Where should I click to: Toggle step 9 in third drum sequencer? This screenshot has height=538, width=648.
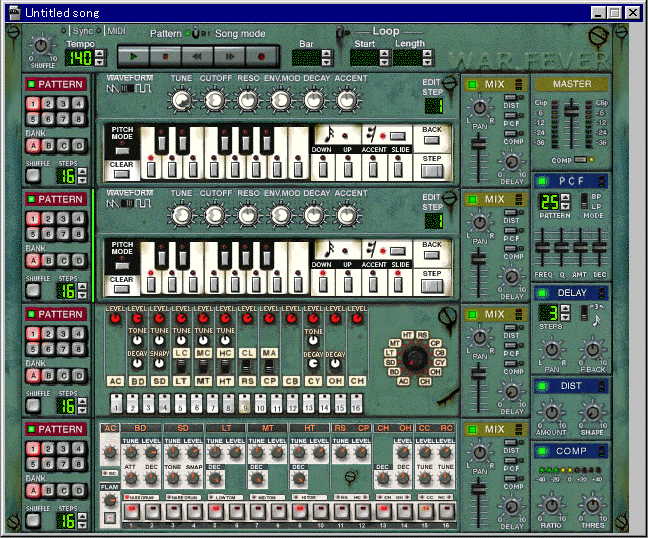point(245,403)
